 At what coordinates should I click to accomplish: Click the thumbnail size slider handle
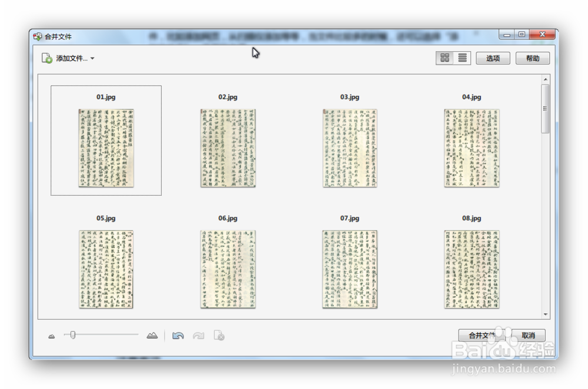click(x=73, y=335)
